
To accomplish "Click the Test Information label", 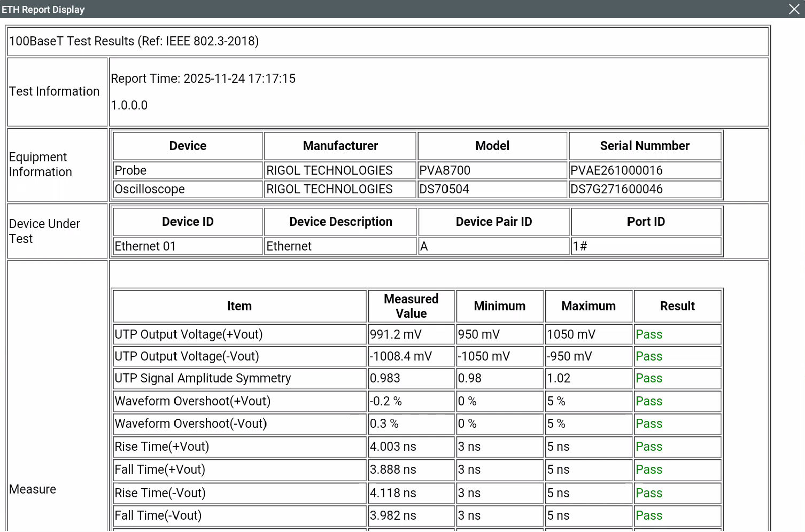I will click(x=55, y=91).
